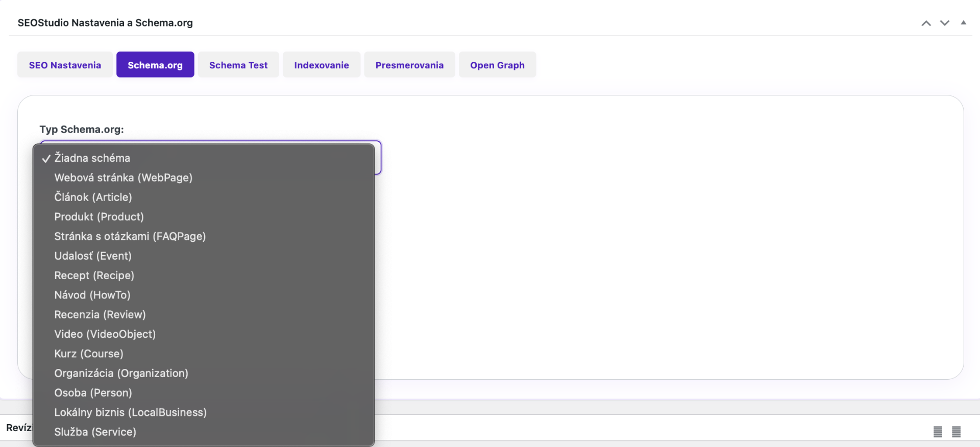
Task: Open the Presmerovania tab
Action: coord(409,65)
